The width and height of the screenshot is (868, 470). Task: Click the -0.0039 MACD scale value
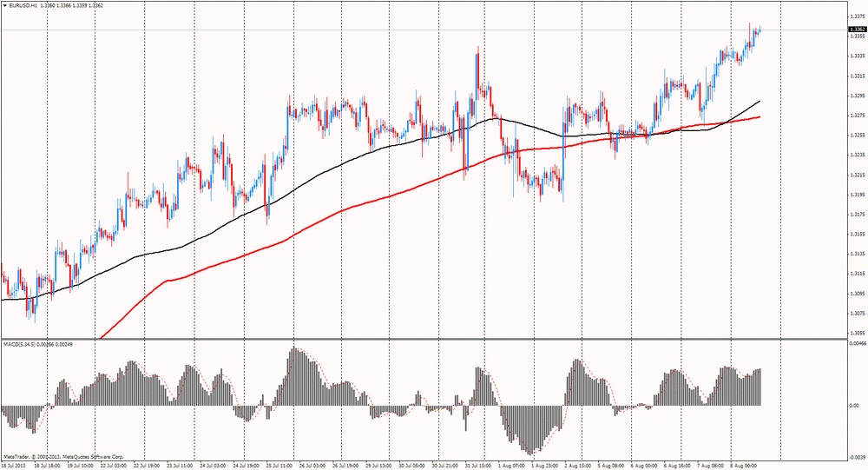tap(858, 457)
